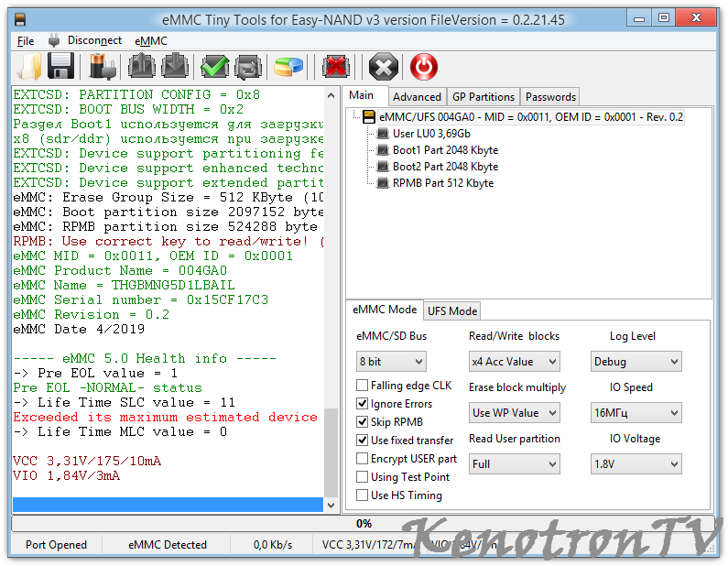Screen dimensions: 728x566
Task: Click chip icon next to Boot1 Part
Action: coord(383,150)
